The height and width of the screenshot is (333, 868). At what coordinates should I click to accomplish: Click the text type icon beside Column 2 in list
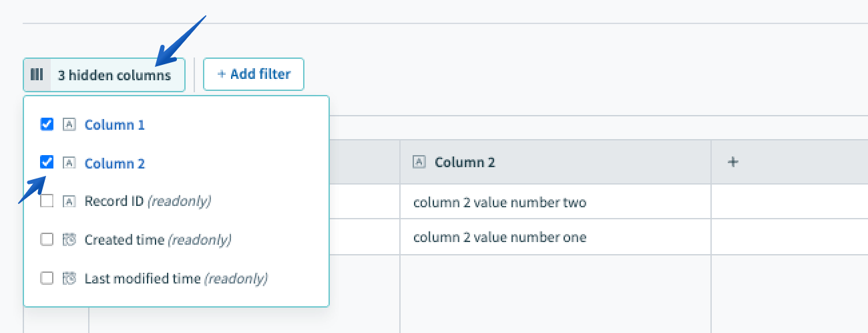(68, 162)
